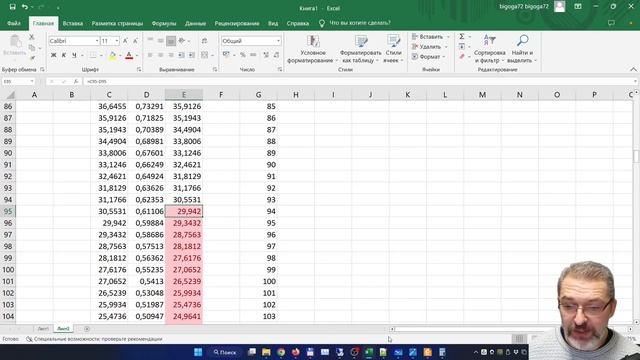This screenshot has height=360, width=640.
Task: Click the first sheet tab
Action: [42, 329]
